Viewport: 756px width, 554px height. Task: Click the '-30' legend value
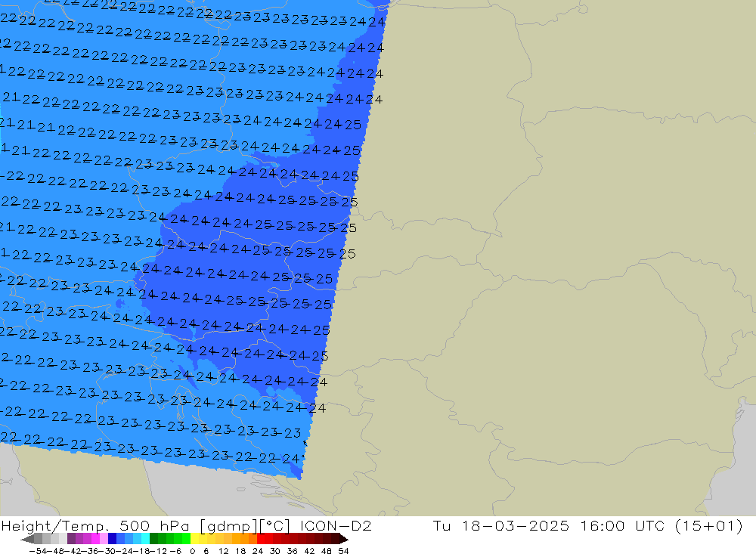pos(108,551)
